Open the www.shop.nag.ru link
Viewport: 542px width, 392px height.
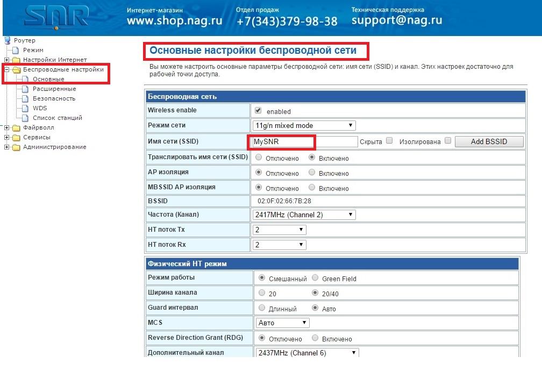click(174, 21)
